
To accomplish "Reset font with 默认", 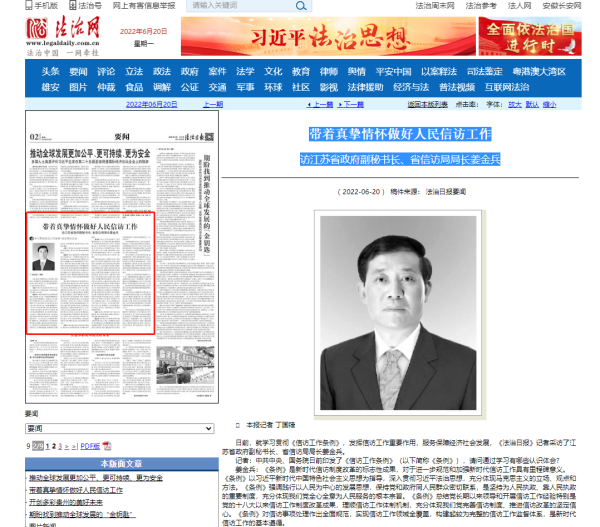I will point(532,104).
